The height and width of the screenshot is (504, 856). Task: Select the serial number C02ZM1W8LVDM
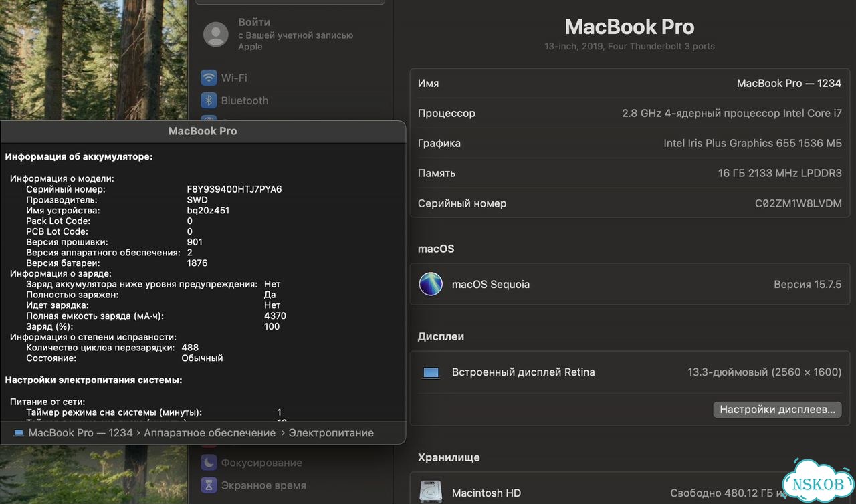[798, 203]
